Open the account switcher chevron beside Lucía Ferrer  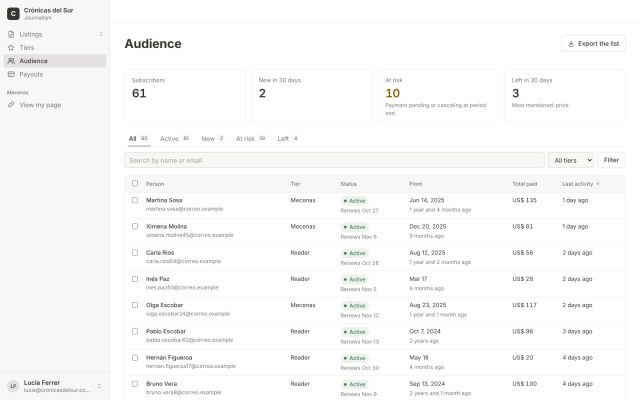click(99, 386)
